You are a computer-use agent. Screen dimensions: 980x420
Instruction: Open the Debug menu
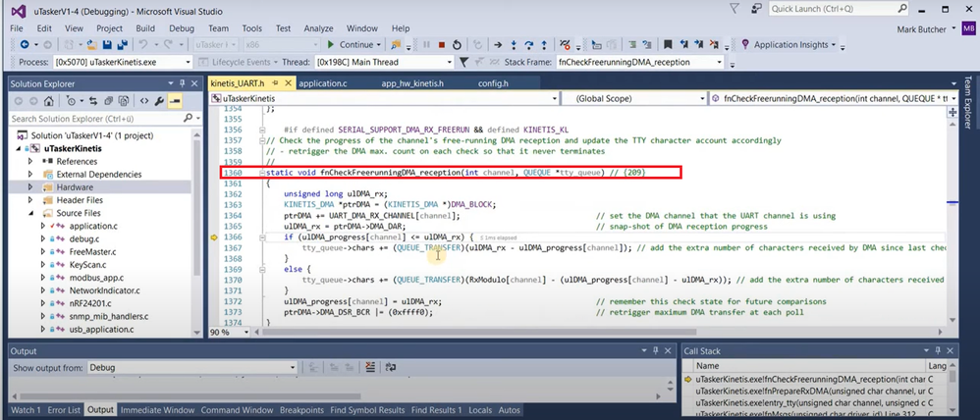182,28
